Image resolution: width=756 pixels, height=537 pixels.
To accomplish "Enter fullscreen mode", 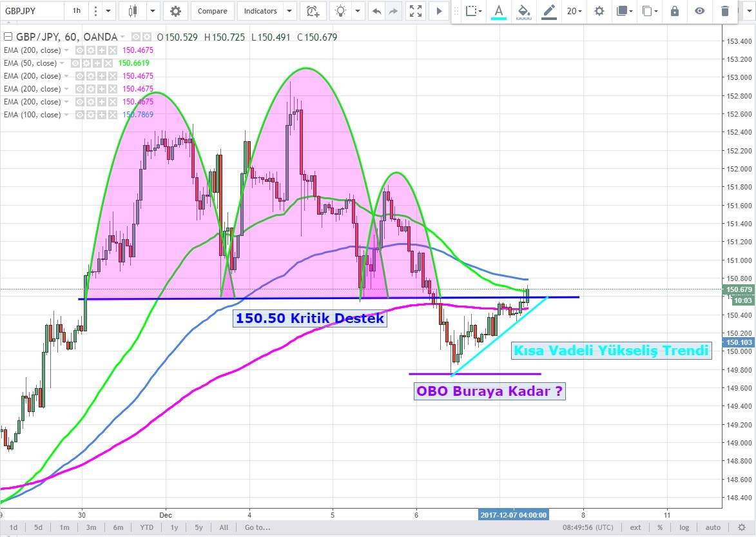I will (x=416, y=11).
